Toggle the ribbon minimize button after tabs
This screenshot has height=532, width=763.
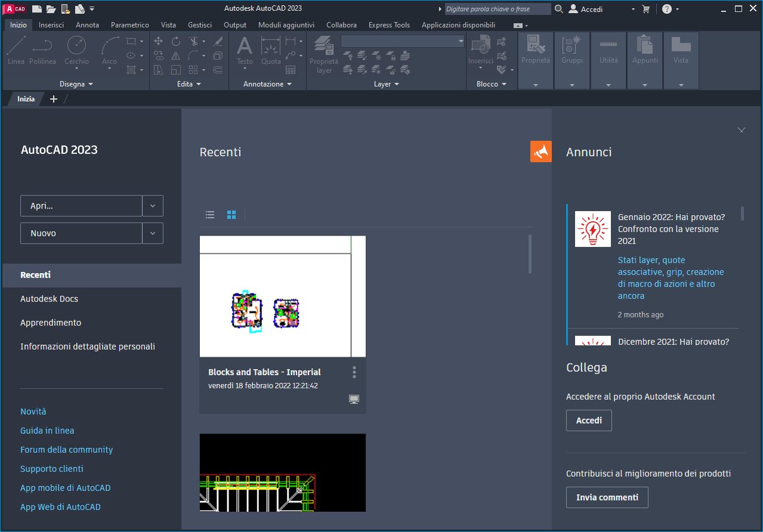click(518, 25)
